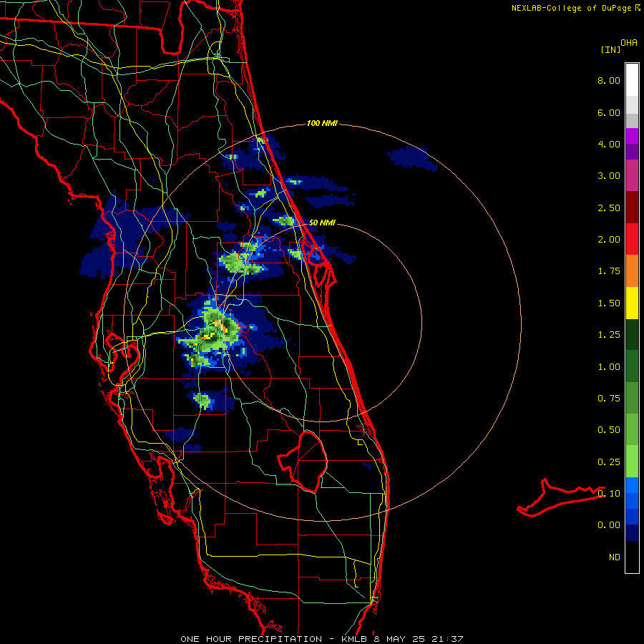The height and width of the screenshot is (644, 644).
Task: Pick the light green swatch beside 0.25
Action: click(632, 462)
